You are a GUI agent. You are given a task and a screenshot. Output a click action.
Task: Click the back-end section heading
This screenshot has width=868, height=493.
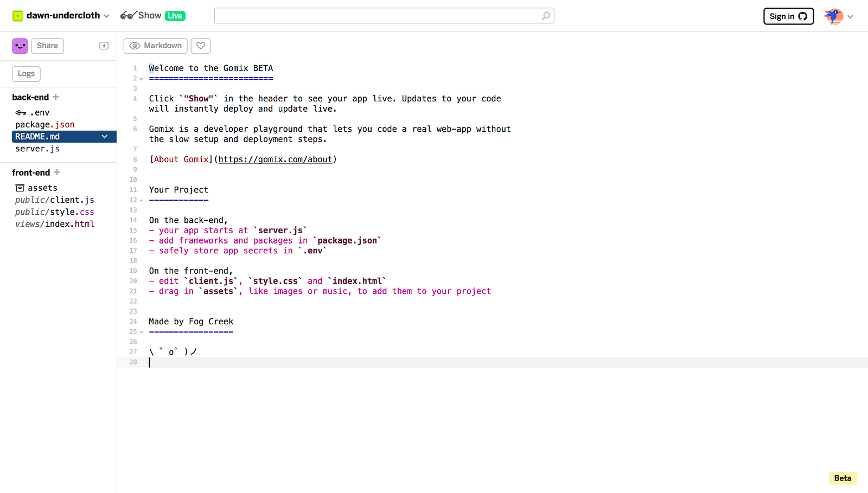tap(30, 97)
